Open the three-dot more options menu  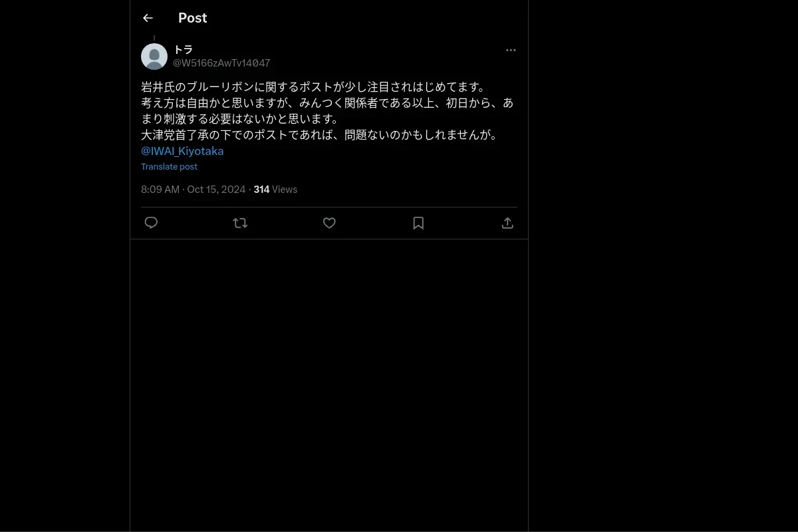click(x=511, y=50)
